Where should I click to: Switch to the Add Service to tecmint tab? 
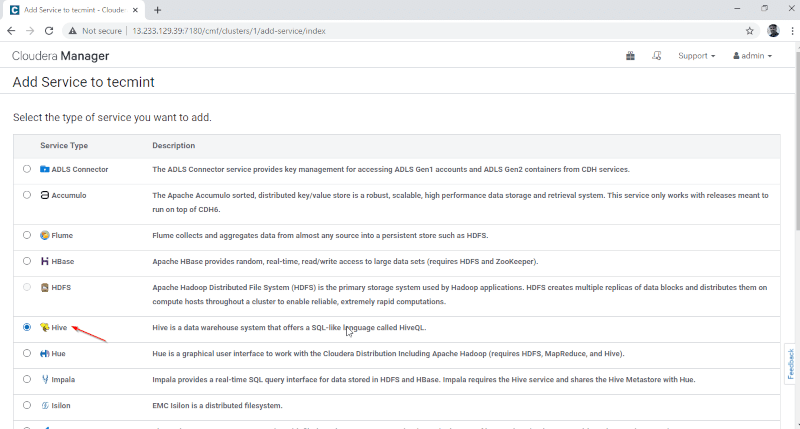pyautogui.click(x=73, y=9)
